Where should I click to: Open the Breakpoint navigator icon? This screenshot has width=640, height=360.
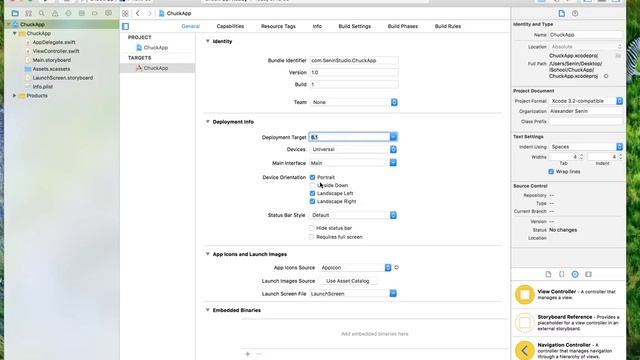(x=95, y=13)
